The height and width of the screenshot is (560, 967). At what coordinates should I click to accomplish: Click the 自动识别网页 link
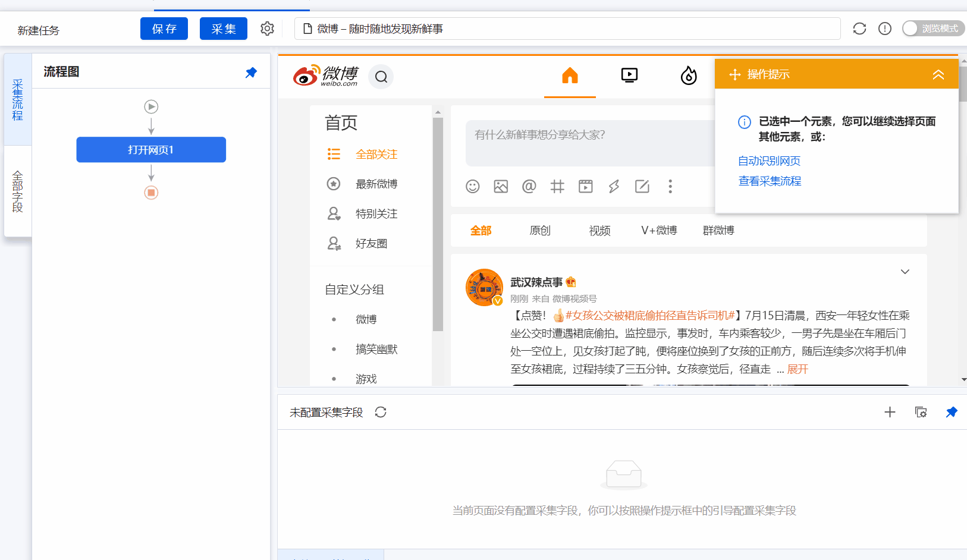click(x=769, y=161)
